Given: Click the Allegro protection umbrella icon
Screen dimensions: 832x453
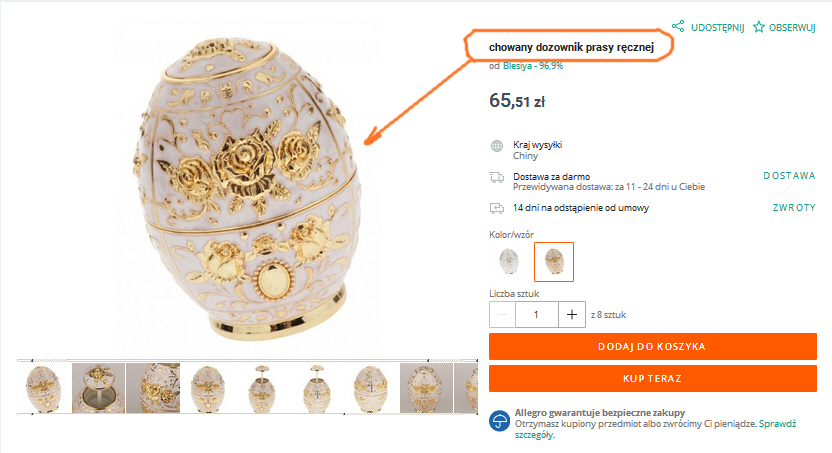Looking at the screenshot, I should pyautogui.click(x=498, y=421).
